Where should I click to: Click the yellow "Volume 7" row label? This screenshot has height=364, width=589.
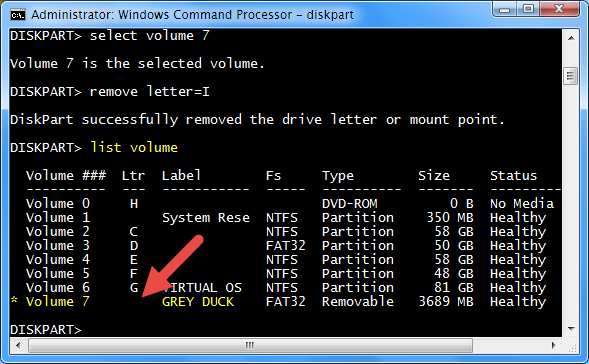[58, 302]
